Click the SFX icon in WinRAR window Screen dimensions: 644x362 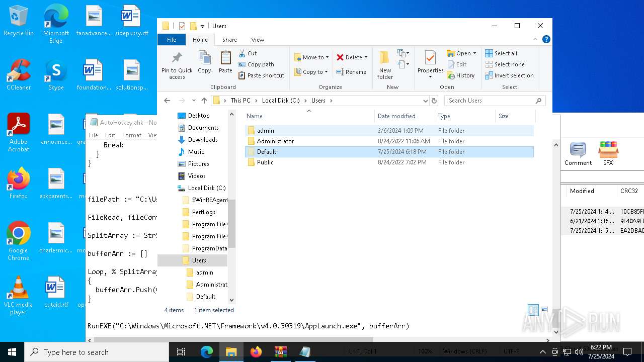tap(608, 154)
